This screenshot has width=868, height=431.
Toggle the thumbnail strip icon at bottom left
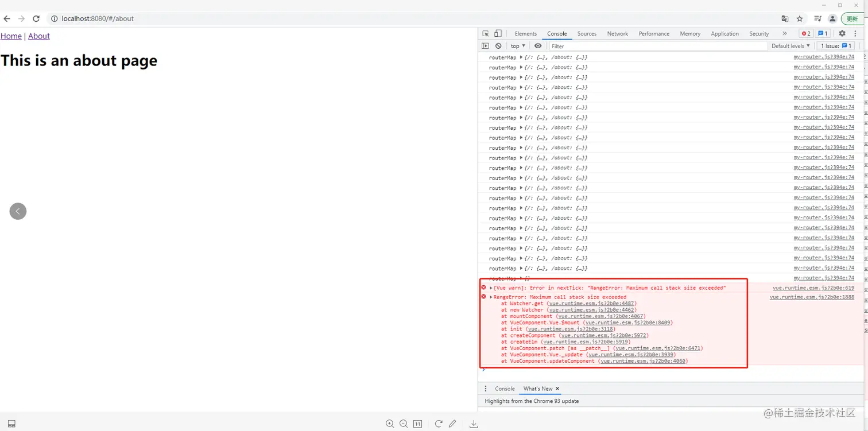[11, 424]
